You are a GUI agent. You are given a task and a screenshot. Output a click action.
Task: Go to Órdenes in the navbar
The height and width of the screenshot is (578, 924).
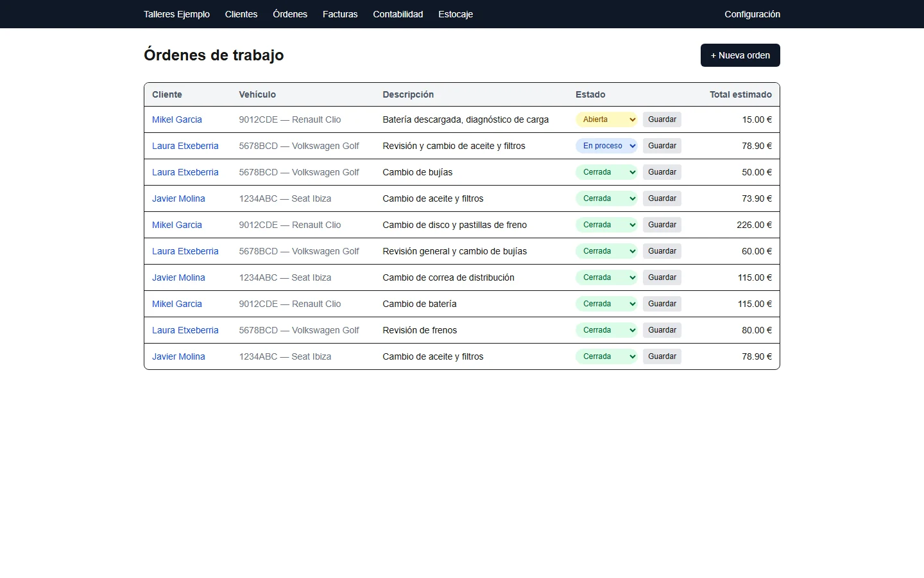point(290,14)
